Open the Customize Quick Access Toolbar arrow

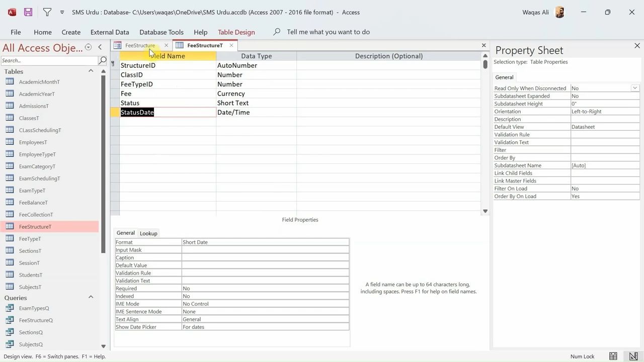pyautogui.click(x=62, y=12)
